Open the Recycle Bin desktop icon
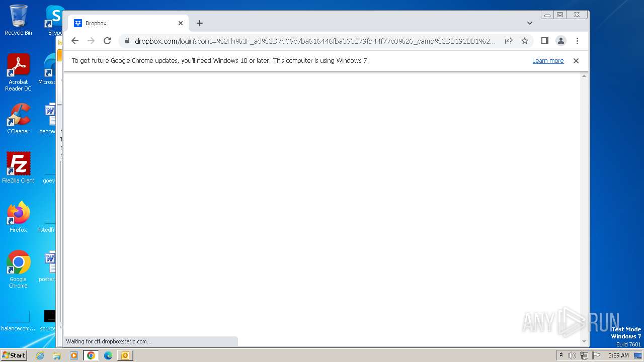 coord(18,20)
